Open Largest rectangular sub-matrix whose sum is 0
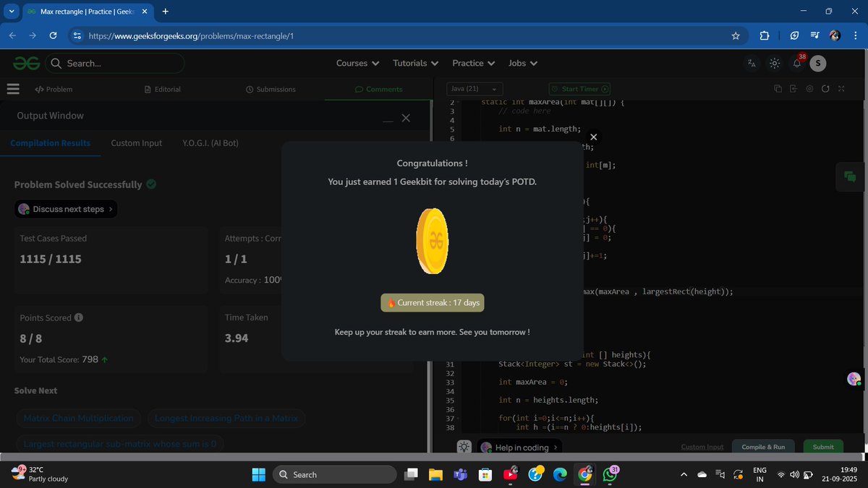Image resolution: width=868 pixels, height=488 pixels. (x=120, y=444)
